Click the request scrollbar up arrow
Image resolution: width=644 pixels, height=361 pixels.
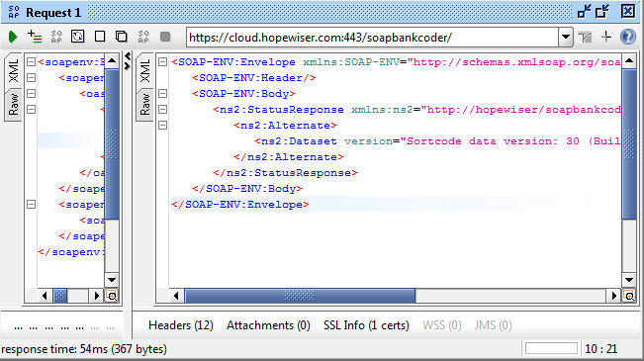pyautogui.click(x=112, y=61)
